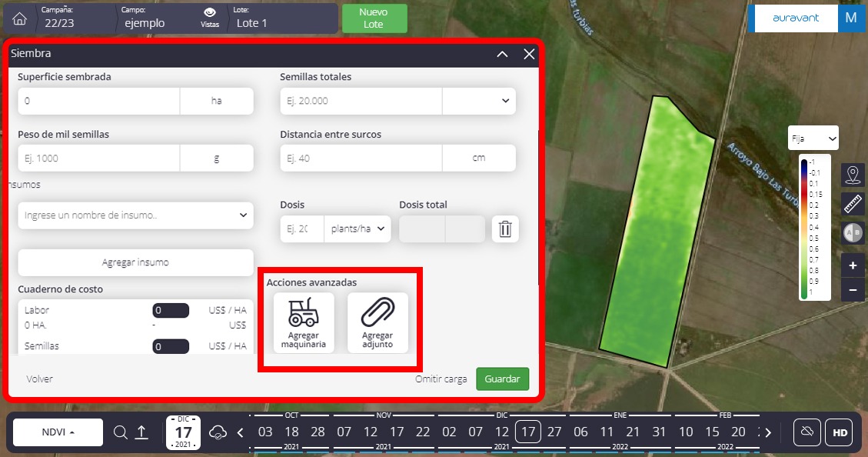The image size is (868, 457).
Task: Open the Semillas totales unit dropdown
Action: tap(479, 101)
